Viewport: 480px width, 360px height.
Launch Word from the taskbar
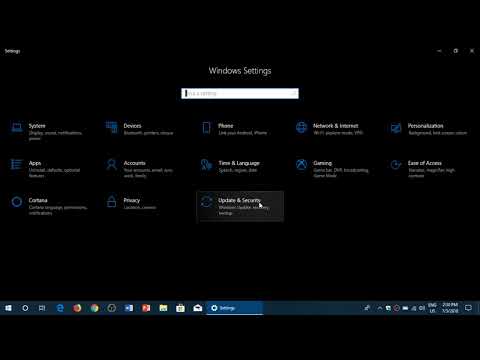pos(129,308)
